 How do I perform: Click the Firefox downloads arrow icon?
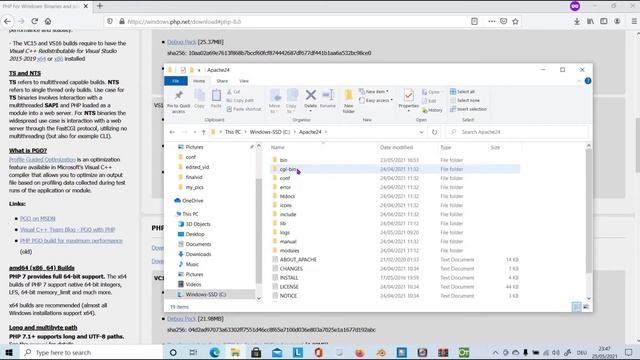pos(577,21)
